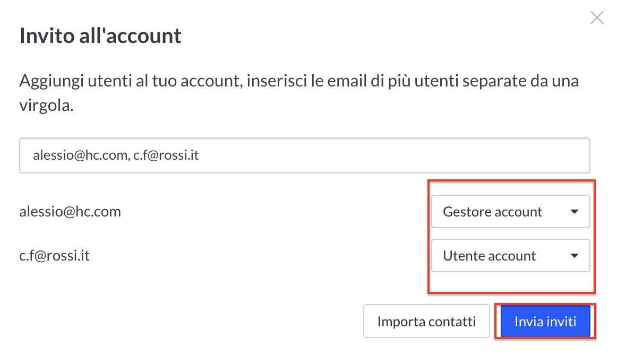617x364 pixels.
Task: Click the arrow beside Utente account
Action: (573, 256)
